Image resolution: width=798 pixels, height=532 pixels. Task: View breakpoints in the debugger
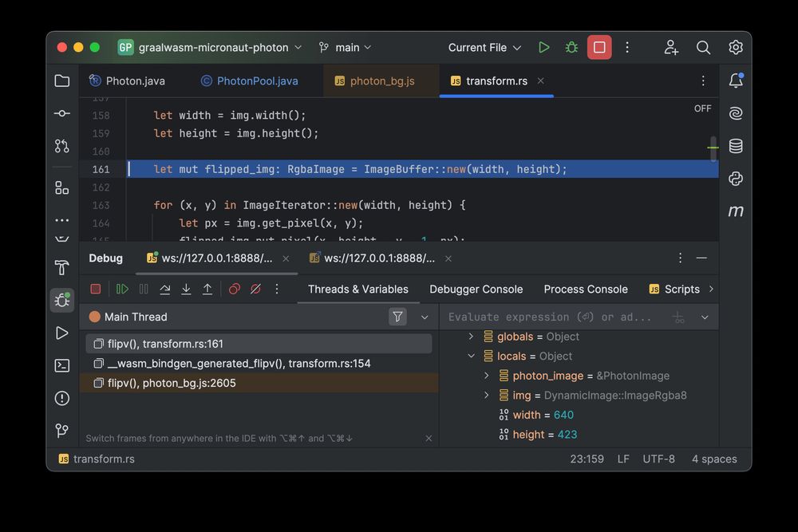point(235,289)
